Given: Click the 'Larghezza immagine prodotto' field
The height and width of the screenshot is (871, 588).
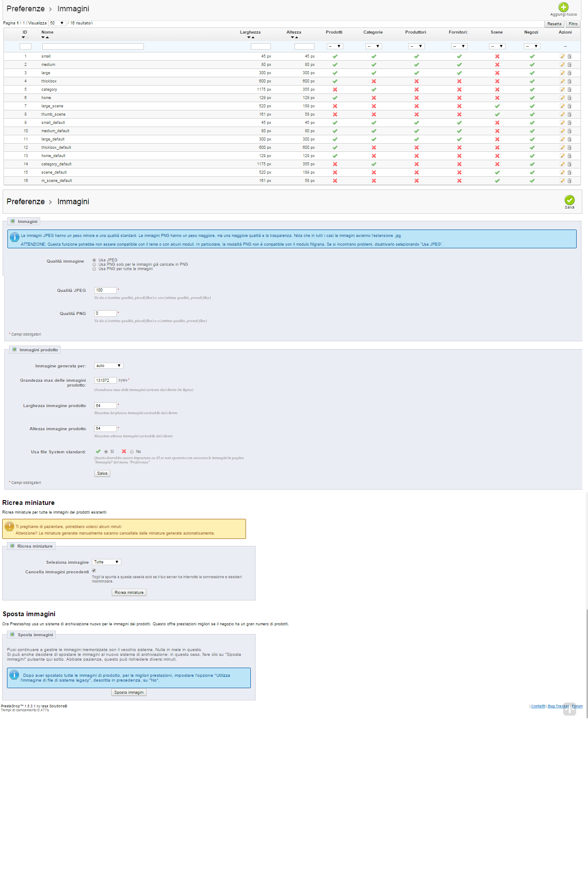Looking at the screenshot, I should pos(106,406).
